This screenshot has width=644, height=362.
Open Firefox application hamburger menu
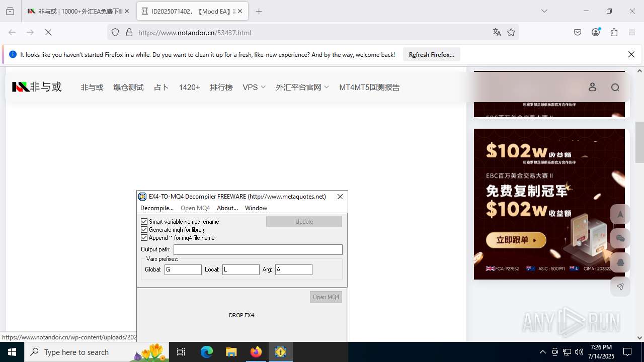(x=632, y=32)
